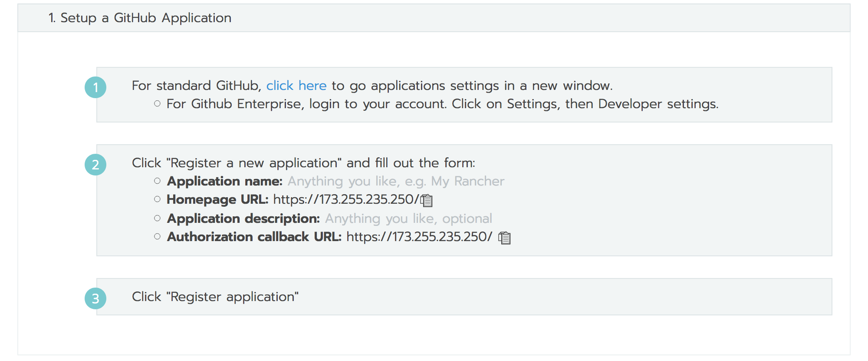
Task: Select the step 2 numbered circle badge
Action: [x=95, y=165]
